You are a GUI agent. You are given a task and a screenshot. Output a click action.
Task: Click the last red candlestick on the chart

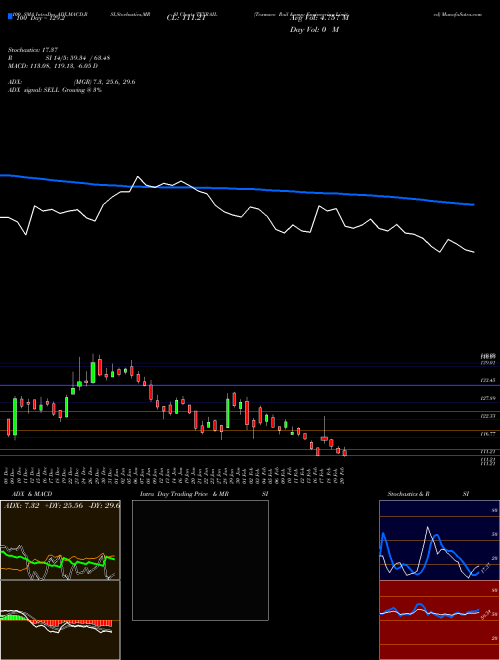pos(345,452)
